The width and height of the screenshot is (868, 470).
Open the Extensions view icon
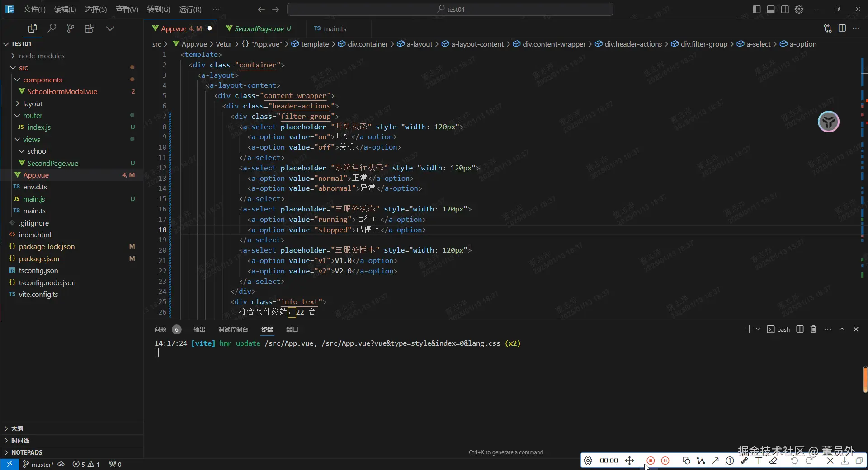point(90,28)
